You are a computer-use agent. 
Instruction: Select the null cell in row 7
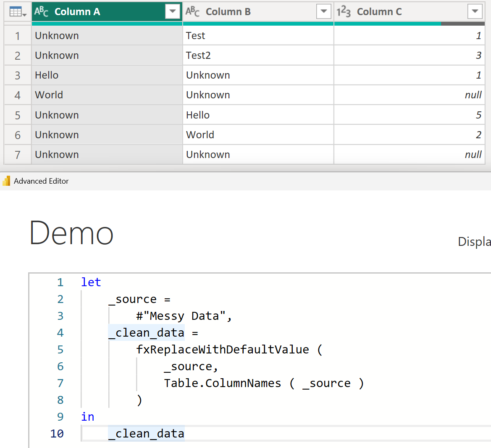[473, 155]
